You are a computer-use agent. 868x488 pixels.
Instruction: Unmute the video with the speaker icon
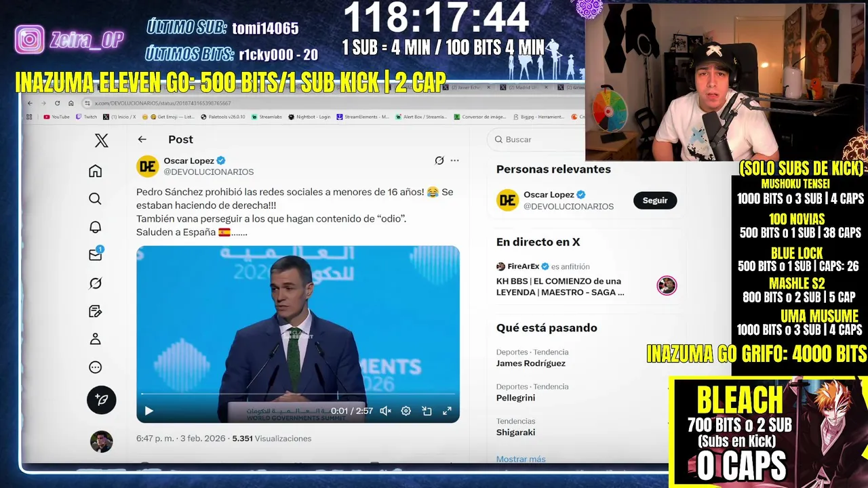[385, 411]
